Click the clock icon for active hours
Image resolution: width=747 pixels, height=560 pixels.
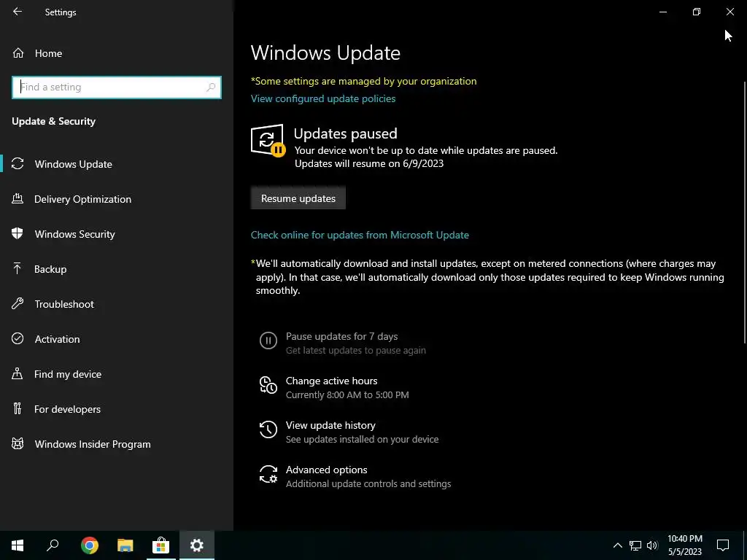[x=268, y=385]
